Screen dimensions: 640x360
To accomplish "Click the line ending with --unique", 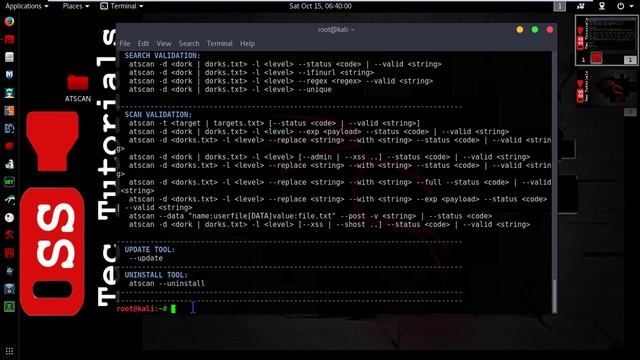I will tap(230, 89).
